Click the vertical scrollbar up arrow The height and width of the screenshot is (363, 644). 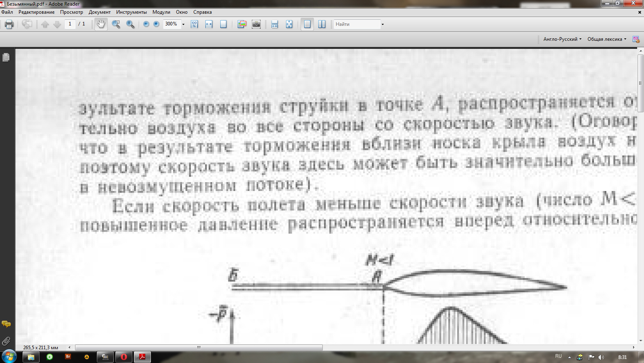point(640,51)
